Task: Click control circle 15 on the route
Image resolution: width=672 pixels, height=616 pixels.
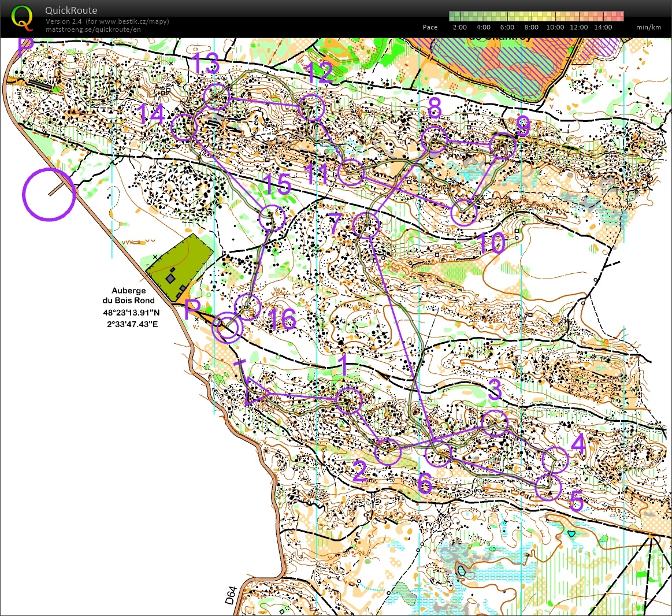Action: pyautogui.click(x=272, y=218)
